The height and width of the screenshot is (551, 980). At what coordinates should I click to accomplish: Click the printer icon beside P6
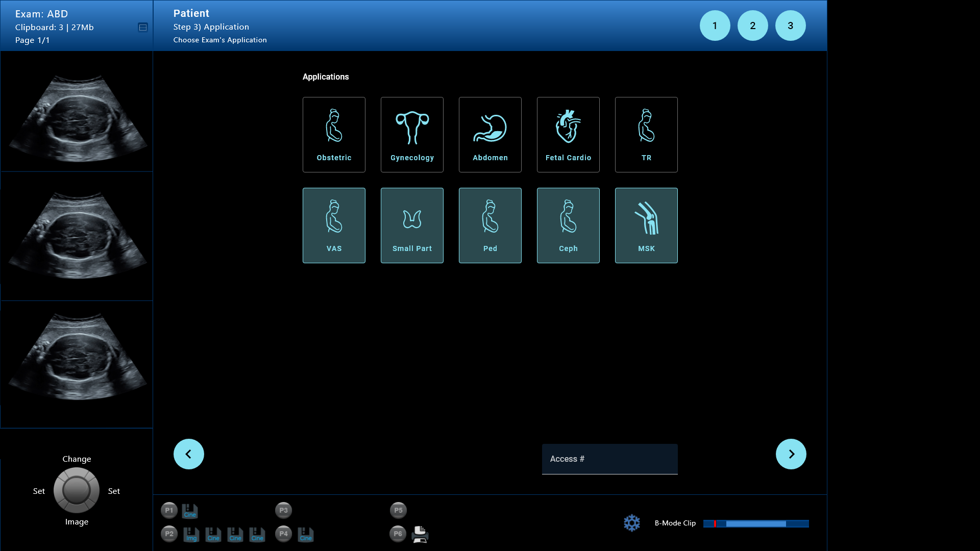coord(420,534)
